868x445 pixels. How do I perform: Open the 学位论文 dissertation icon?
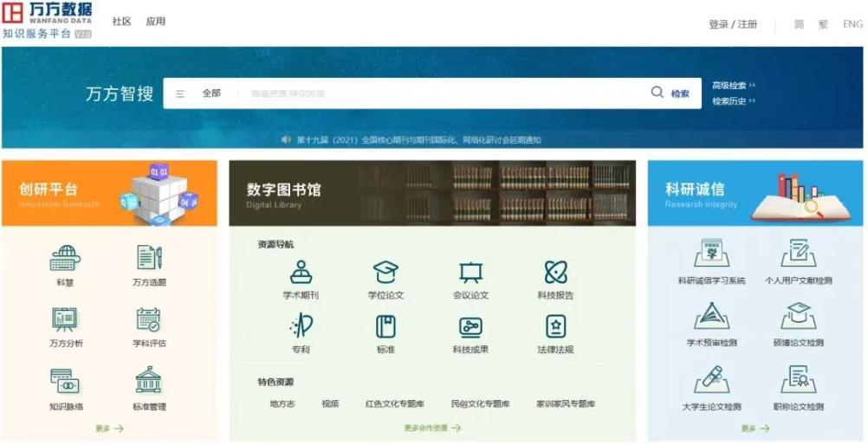(385, 272)
